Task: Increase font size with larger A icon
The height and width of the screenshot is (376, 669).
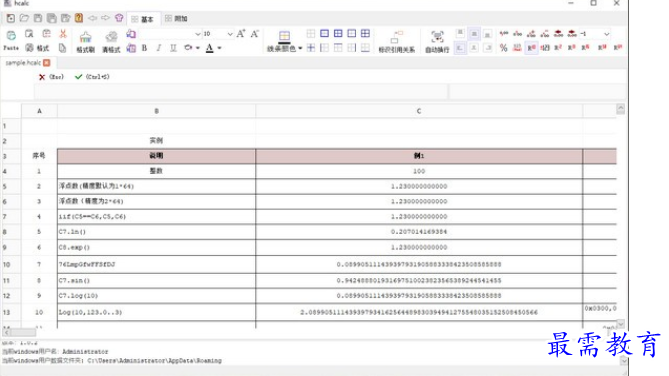Action: pos(241,34)
